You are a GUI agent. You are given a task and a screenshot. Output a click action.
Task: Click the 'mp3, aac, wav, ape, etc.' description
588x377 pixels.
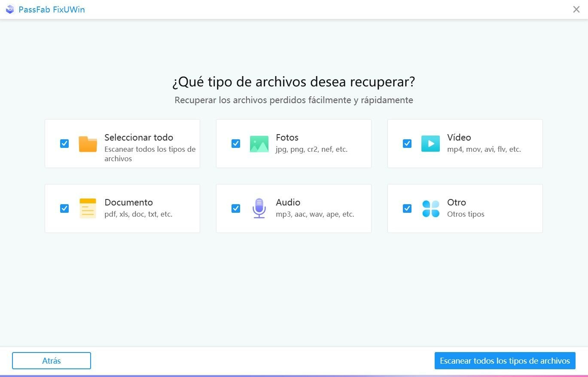[315, 214]
